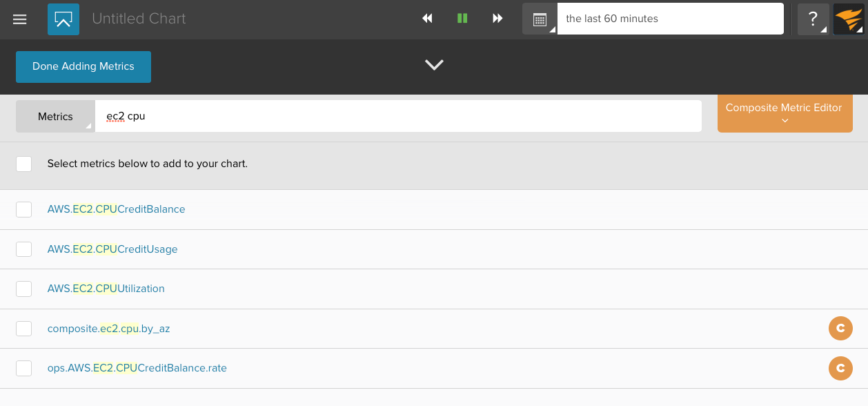Expand the Composite Metric Editor
868x406 pixels.
coord(785,113)
